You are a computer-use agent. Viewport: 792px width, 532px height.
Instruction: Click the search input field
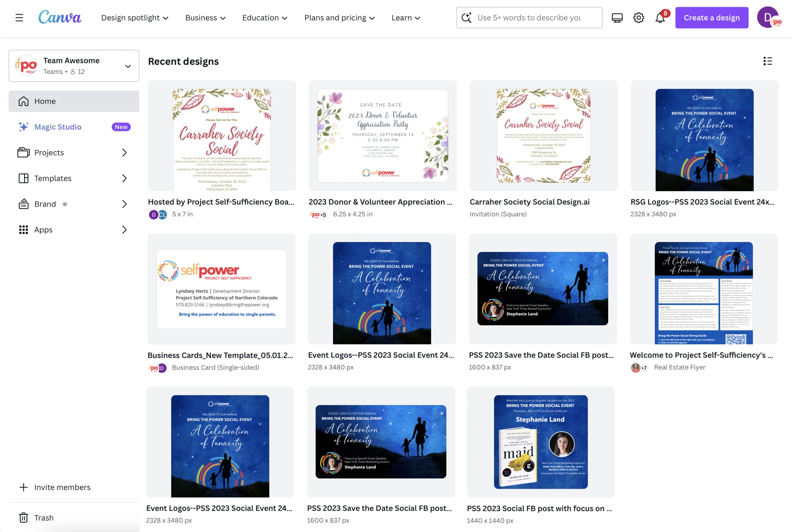point(529,18)
